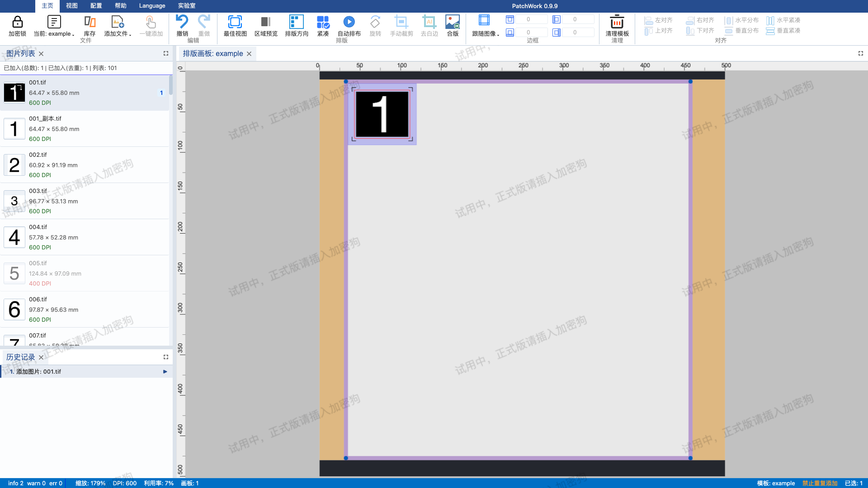Viewport: 868px width, 488px height.
Task: Select the 006.tif thumbnail
Action: tap(14, 310)
